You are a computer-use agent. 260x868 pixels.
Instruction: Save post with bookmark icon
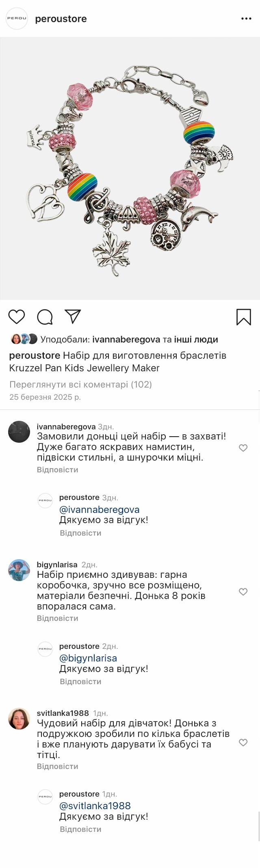pos(243,317)
